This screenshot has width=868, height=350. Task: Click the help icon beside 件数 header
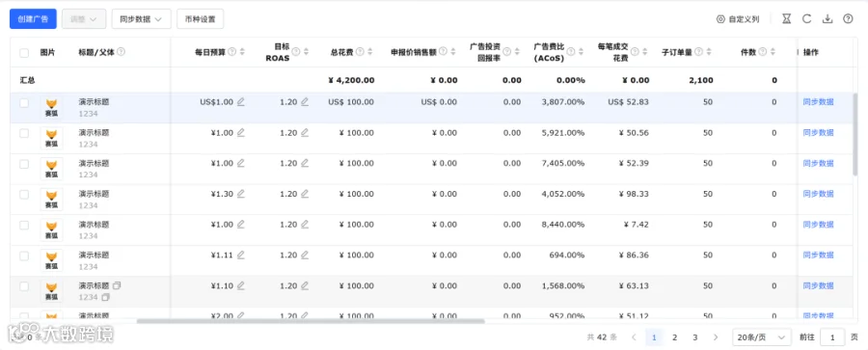pos(763,52)
